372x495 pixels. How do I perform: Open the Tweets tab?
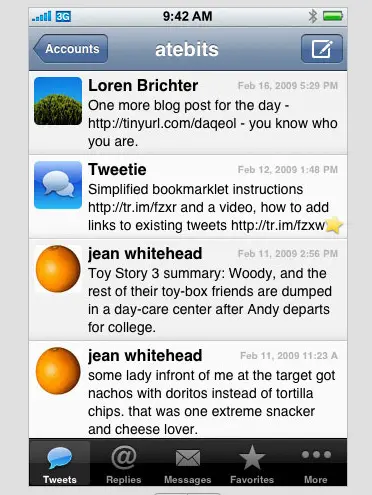(60, 463)
